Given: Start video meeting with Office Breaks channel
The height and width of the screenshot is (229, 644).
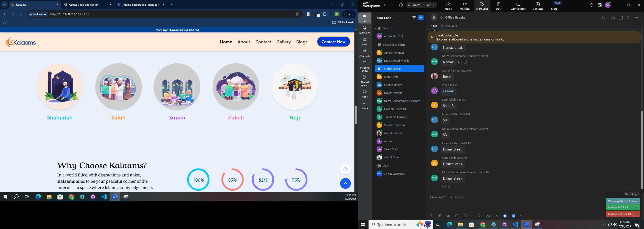Looking at the screenshot, I should [613, 18].
